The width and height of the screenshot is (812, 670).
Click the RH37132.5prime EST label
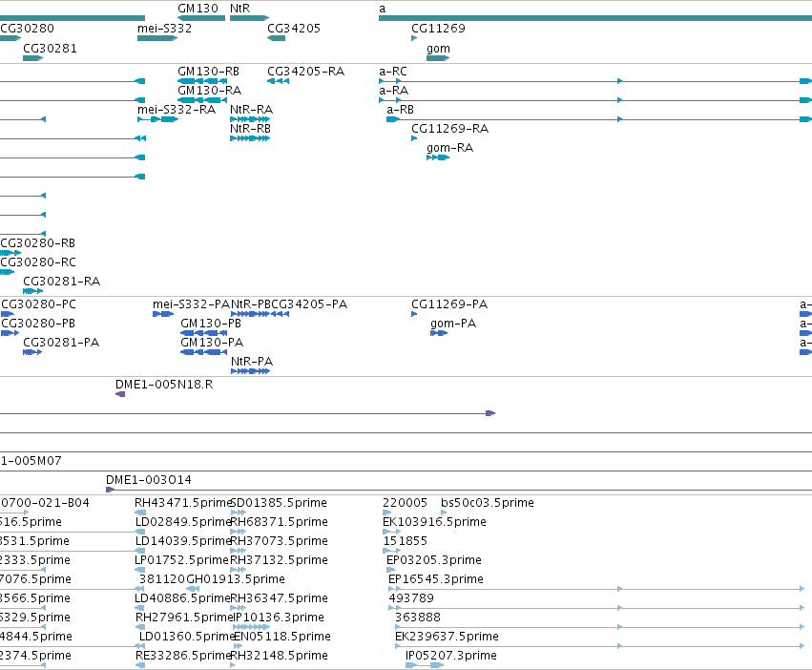tap(279, 560)
